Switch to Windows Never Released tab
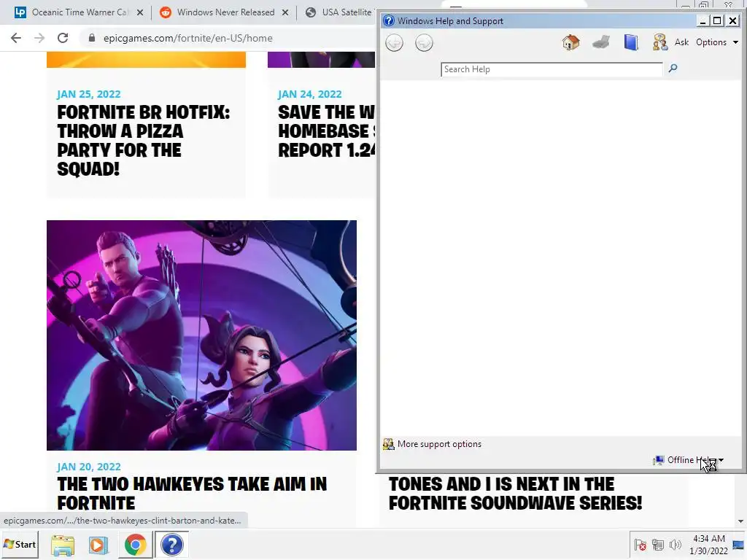The image size is (747, 560). point(225,12)
